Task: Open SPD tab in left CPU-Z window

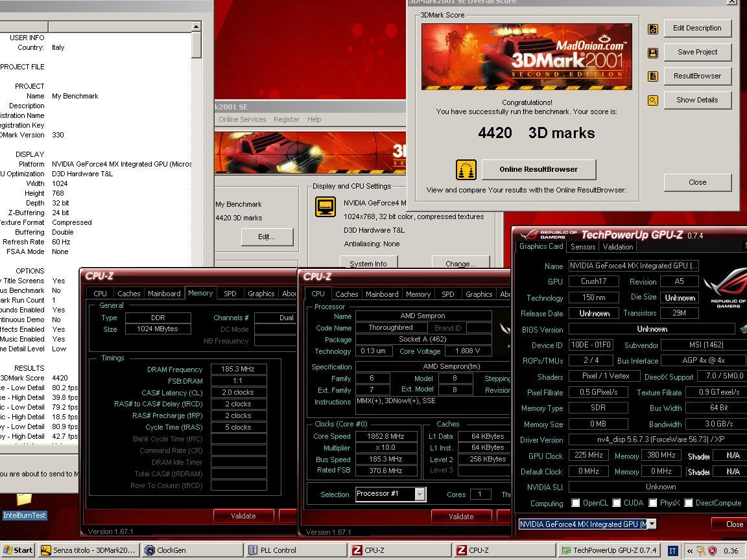Action: 230,294
